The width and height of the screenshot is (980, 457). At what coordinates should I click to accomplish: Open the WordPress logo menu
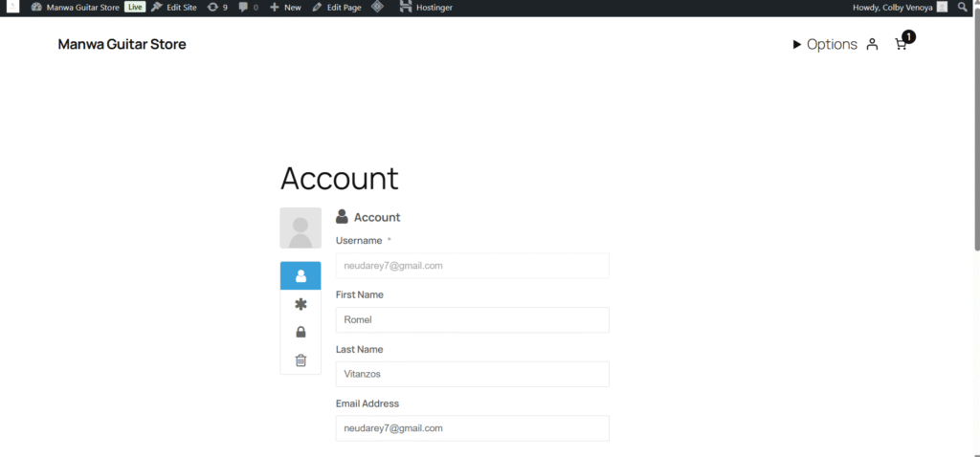tap(13, 8)
